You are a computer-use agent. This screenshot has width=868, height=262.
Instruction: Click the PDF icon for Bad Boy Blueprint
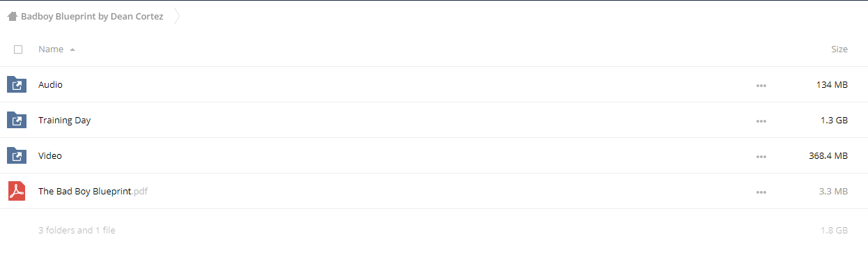[x=17, y=192]
